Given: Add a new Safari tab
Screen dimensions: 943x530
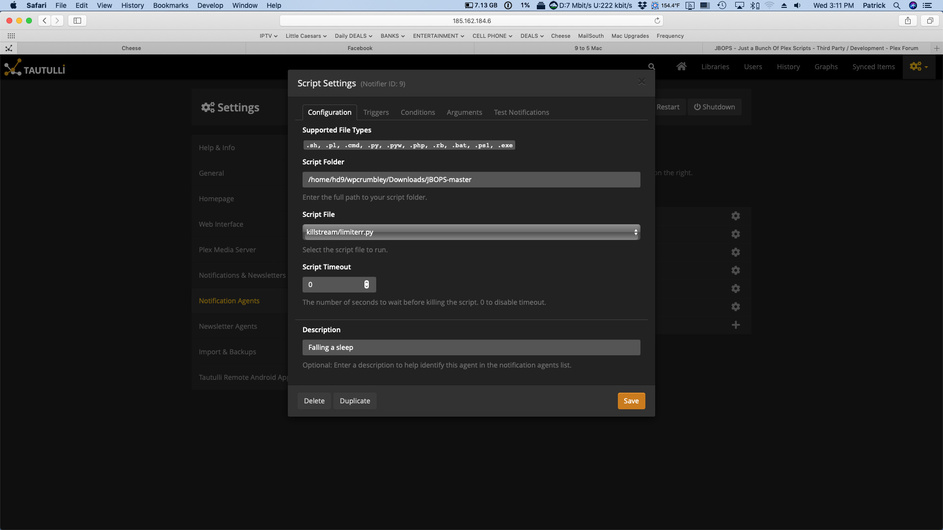Looking at the screenshot, I should 936,48.
